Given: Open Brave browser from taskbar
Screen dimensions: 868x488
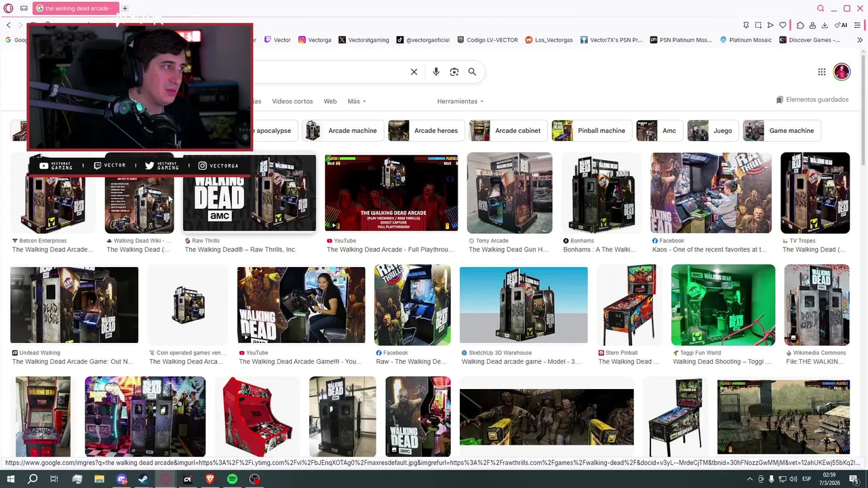Looking at the screenshot, I should (210, 479).
